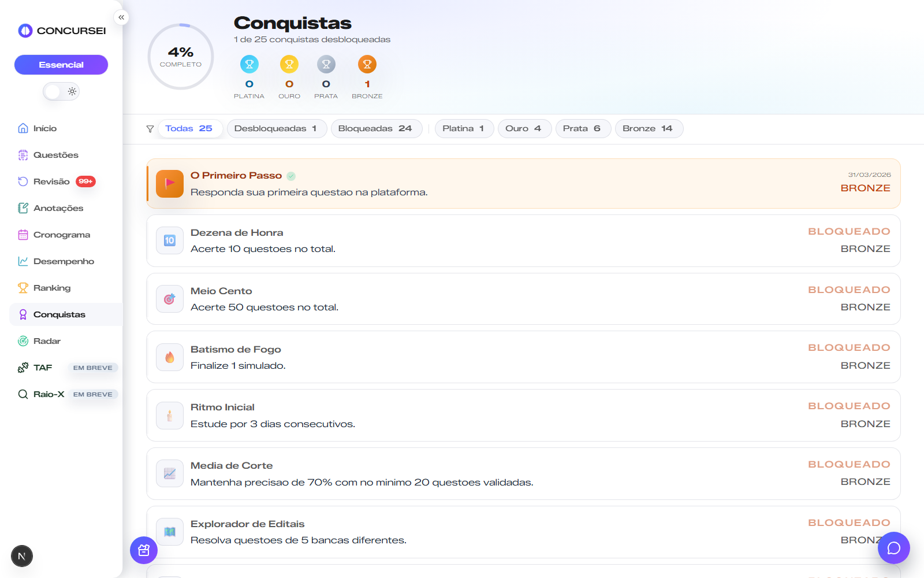Click the Essencial plan button

tap(61, 65)
